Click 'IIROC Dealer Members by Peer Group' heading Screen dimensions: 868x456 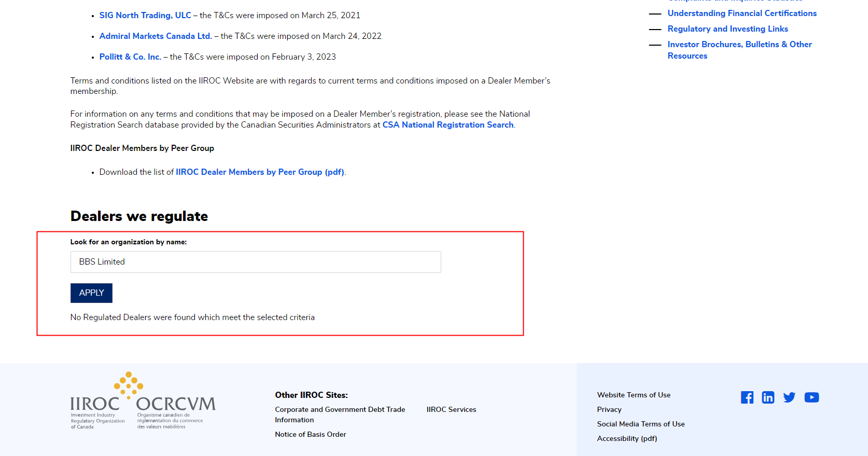(x=142, y=148)
